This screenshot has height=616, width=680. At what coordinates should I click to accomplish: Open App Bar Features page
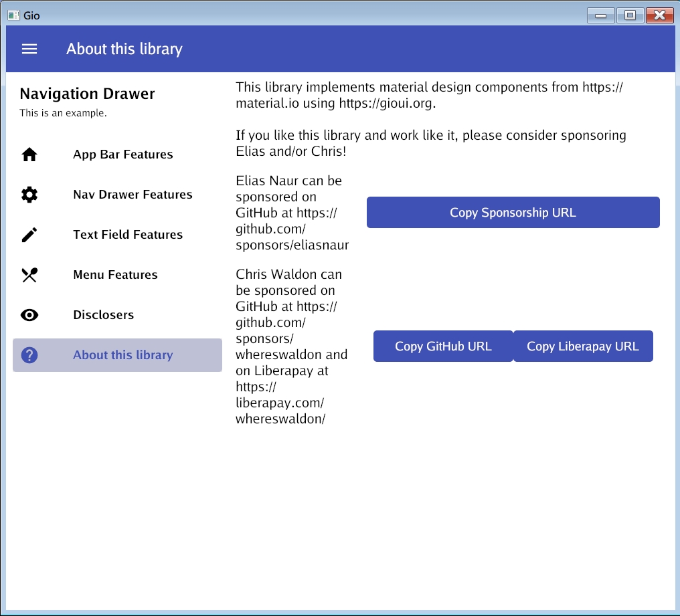point(123,155)
